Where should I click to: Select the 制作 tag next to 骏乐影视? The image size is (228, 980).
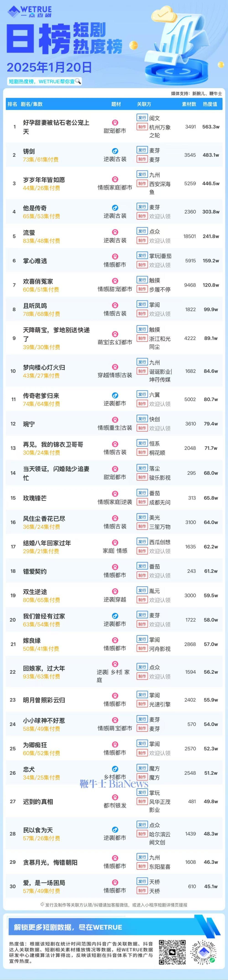click(142, 477)
